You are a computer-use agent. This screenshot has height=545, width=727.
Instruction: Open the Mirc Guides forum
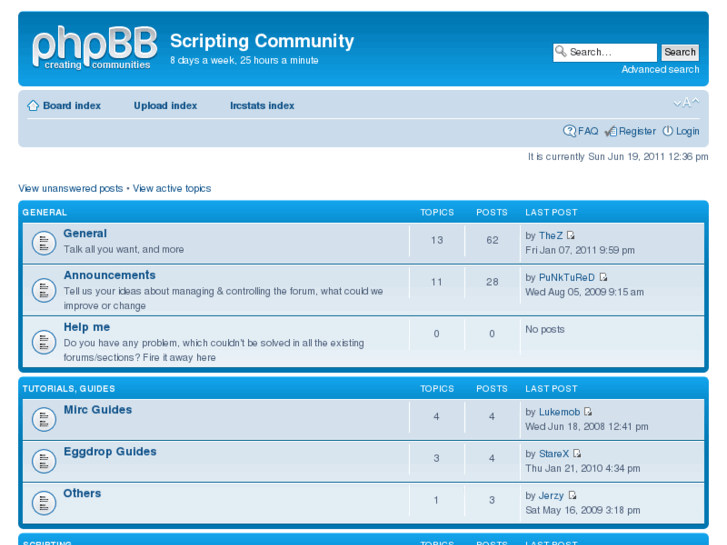(x=98, y=410)
